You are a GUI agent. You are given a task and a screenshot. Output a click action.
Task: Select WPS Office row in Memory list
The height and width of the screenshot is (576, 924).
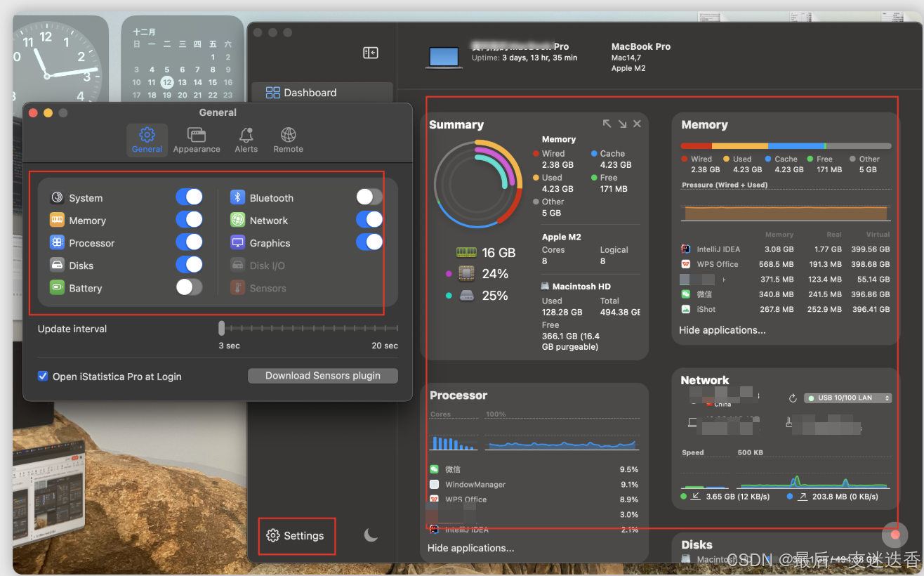tap(786, 264)
